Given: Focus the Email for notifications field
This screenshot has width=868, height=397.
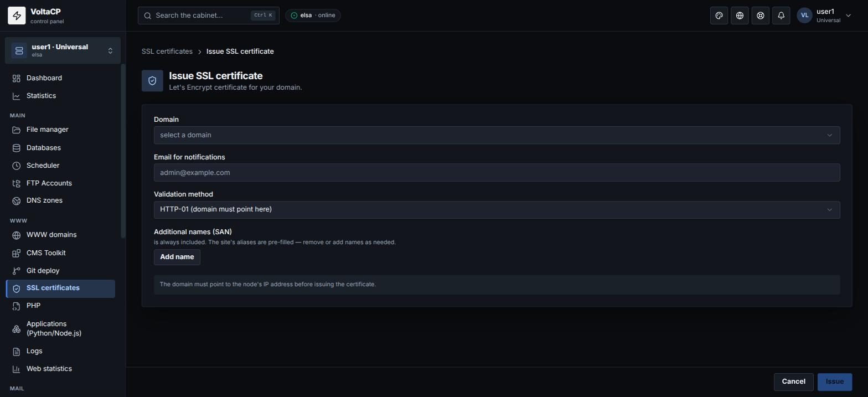Looking at the screenshot, I should pos(497,173).
